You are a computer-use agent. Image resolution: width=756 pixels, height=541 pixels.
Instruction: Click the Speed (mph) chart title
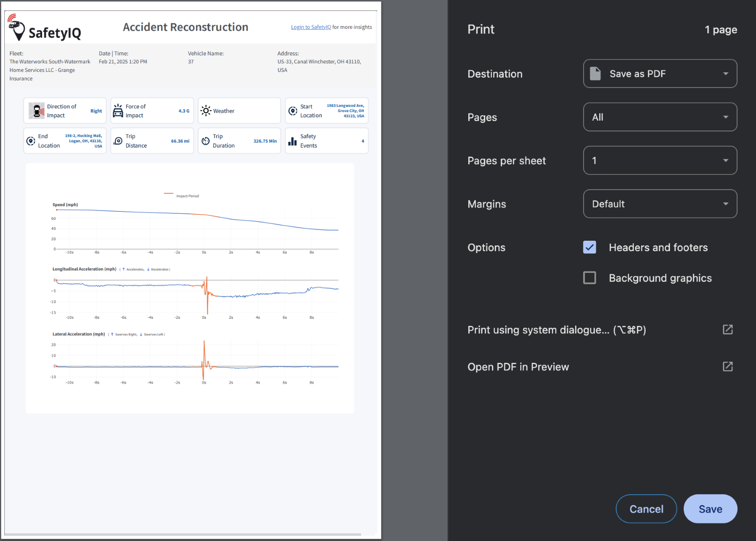(65, 205)
